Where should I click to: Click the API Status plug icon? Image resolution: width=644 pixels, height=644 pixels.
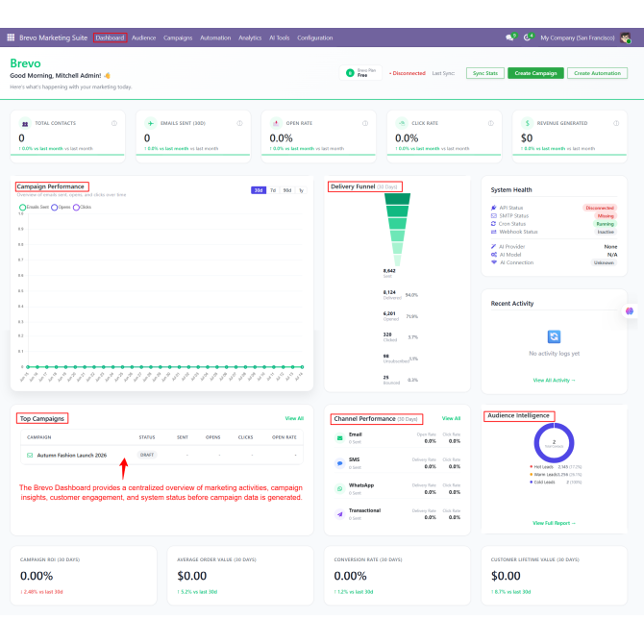pos(494,208)
